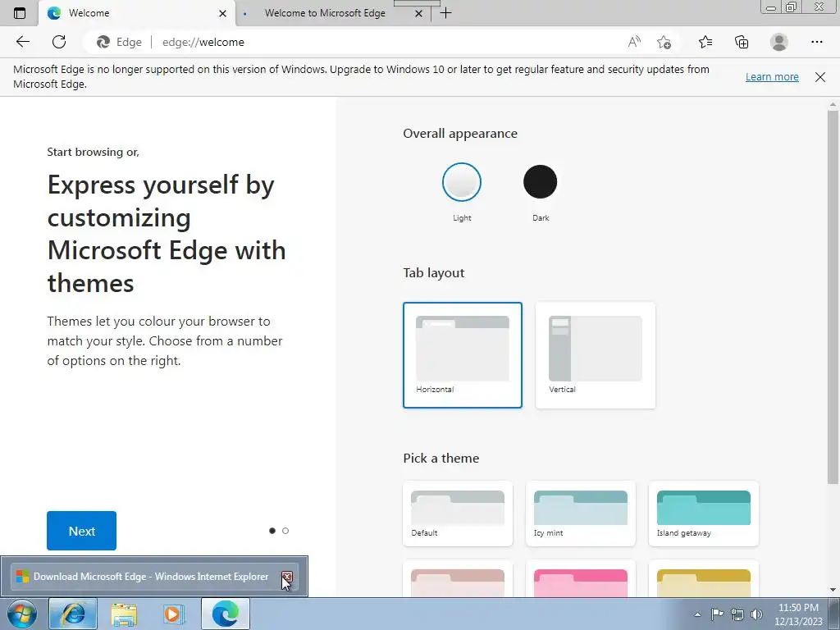Pick the pink theme below Icy mint
The height and width of the screenshot is (630, 840).
tap(581, 579)
